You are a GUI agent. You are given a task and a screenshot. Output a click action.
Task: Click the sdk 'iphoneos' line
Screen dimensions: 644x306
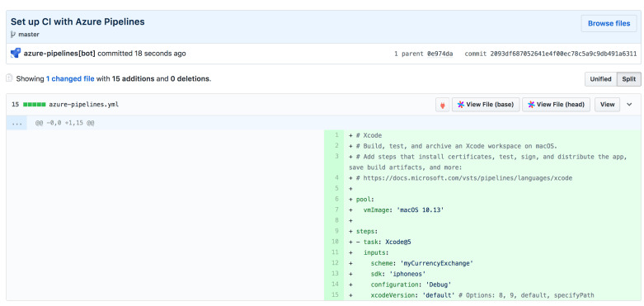[492, 274]
